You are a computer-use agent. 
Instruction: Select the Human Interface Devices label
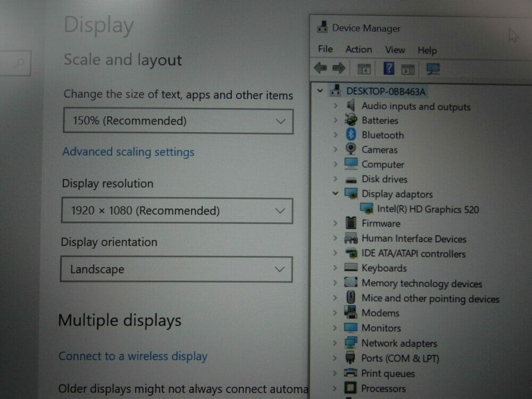[x=414, y=238]
